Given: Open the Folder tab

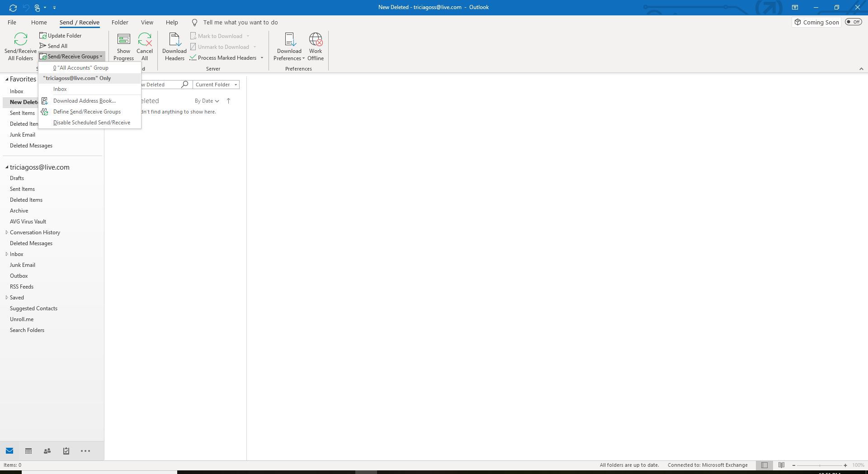Looking at the screenshot, I should click(x=120, y=23).
